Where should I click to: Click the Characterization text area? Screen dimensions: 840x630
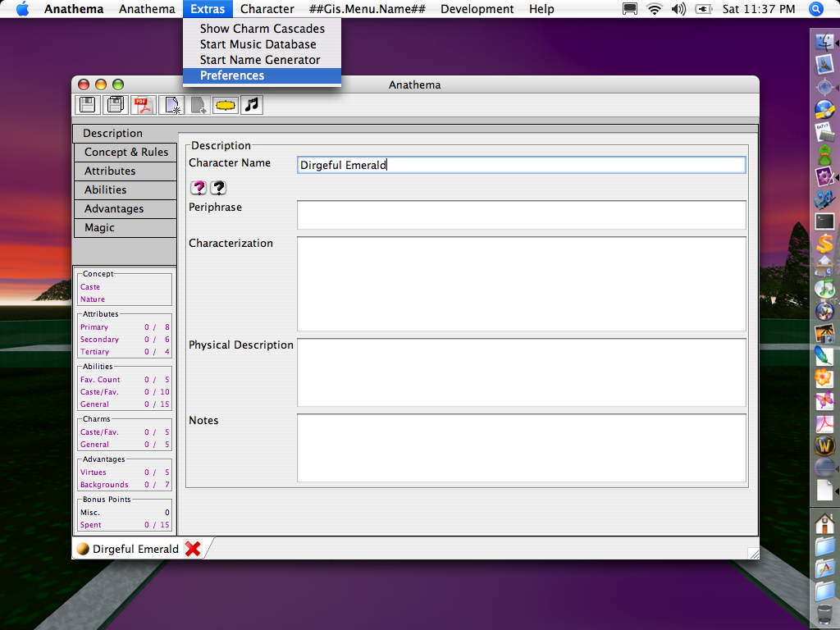[521, 284]
